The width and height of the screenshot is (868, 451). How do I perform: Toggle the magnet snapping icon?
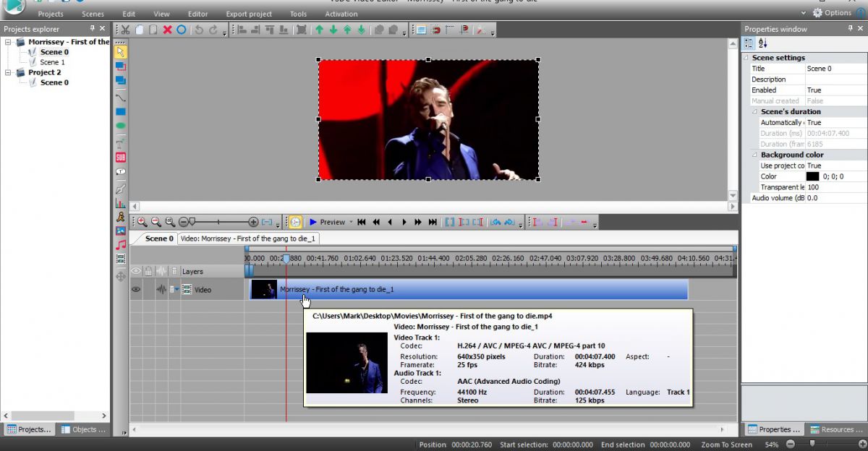[435, 30]
